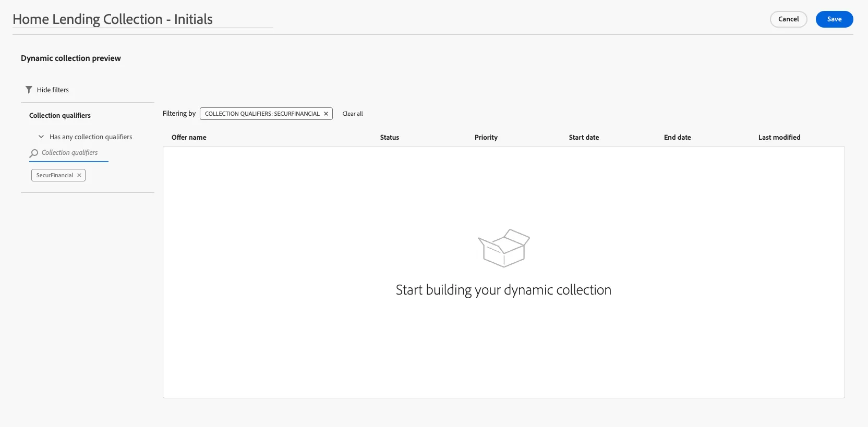
Task: Remove the SecurFinancial qualifier tag
Action: [79, 175]
